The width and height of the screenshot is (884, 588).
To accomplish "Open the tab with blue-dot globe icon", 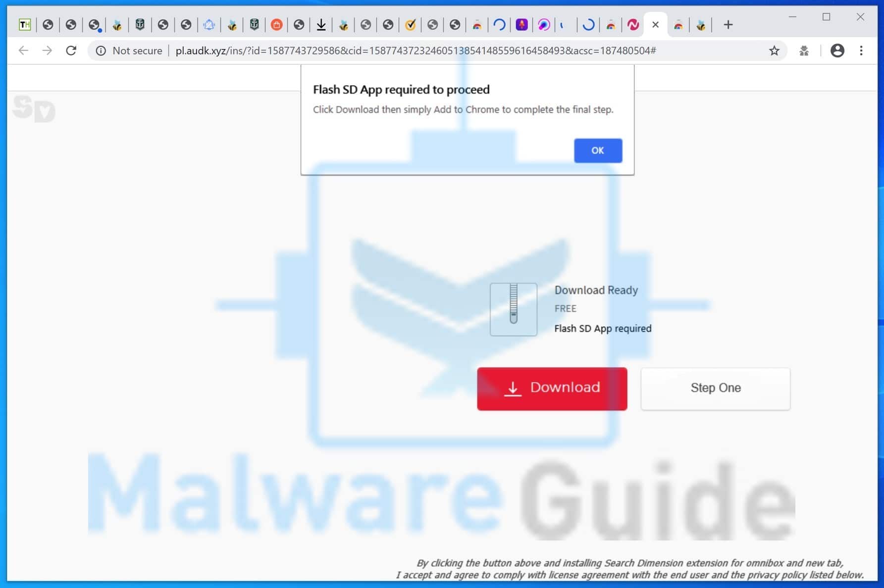I will pos(94,25).
